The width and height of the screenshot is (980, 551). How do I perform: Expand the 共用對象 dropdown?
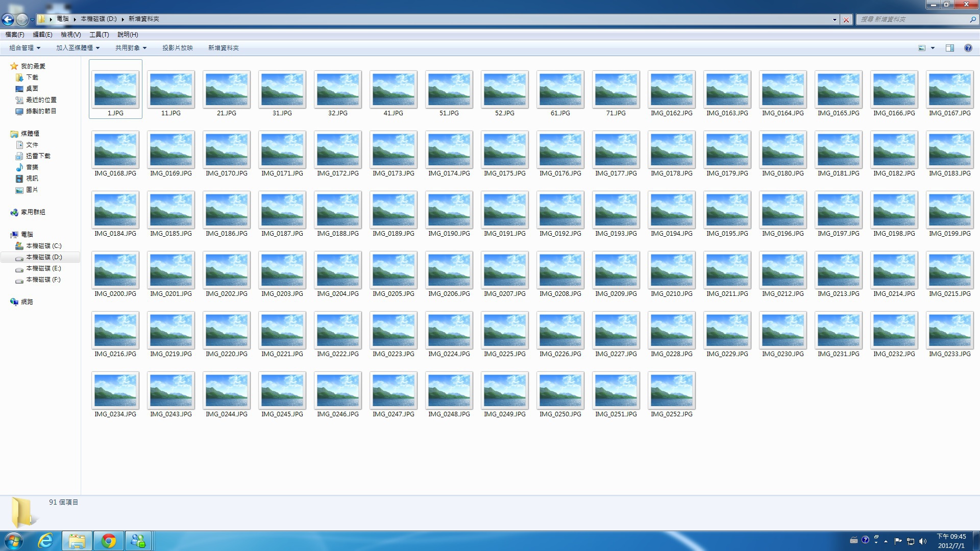coord(131,48)
